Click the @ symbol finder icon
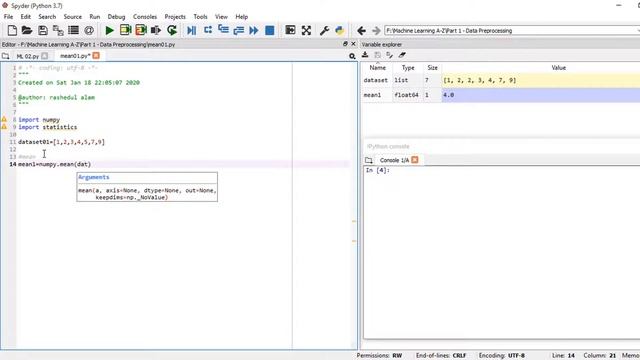 point(89,30)
